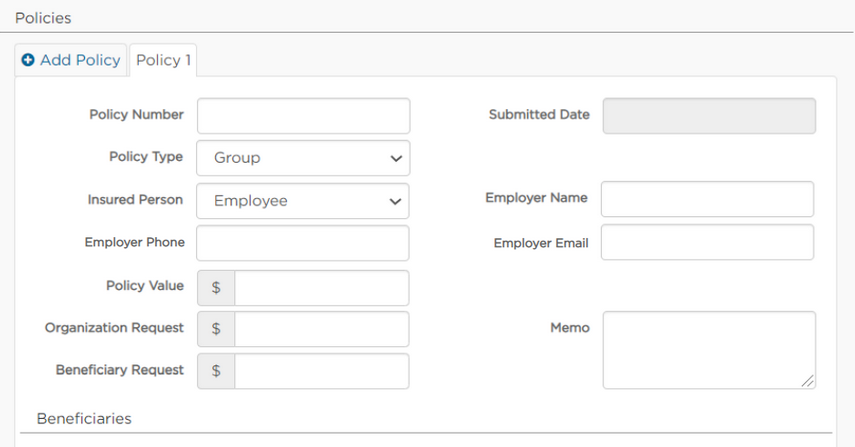The height and width of the screenshot is (447, 855).
Task: Open the Policy Type dropdown chevron
Action: pos(396,159)
